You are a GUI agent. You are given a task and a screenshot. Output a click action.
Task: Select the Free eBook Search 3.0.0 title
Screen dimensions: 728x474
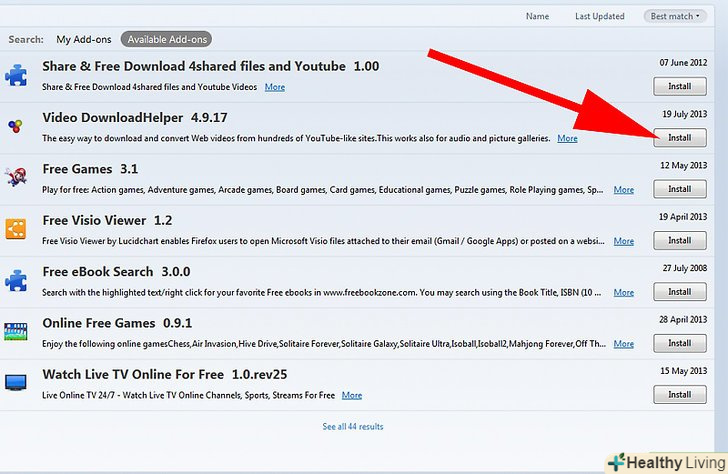tap(116, 272)
